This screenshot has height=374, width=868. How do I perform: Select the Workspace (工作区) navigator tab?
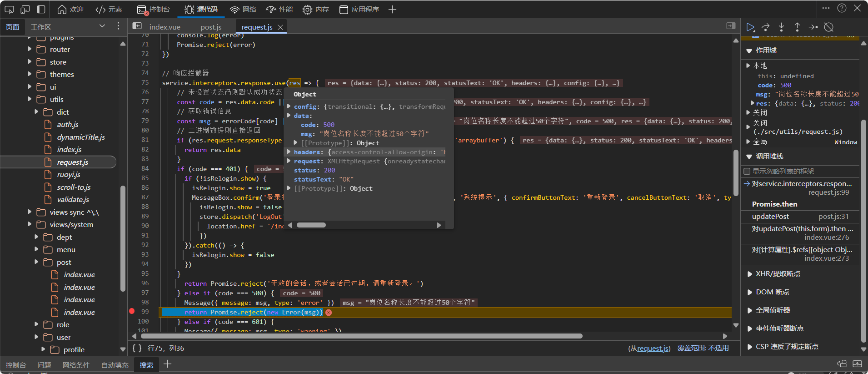point(41,27)
